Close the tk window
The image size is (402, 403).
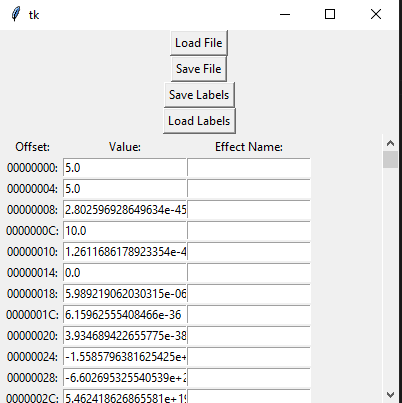(376, 14)
